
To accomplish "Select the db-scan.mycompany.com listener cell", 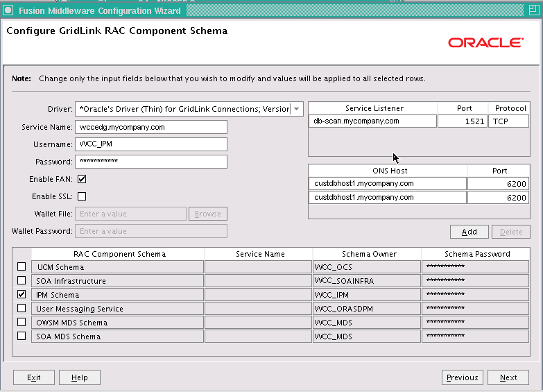I will [372, 121].
